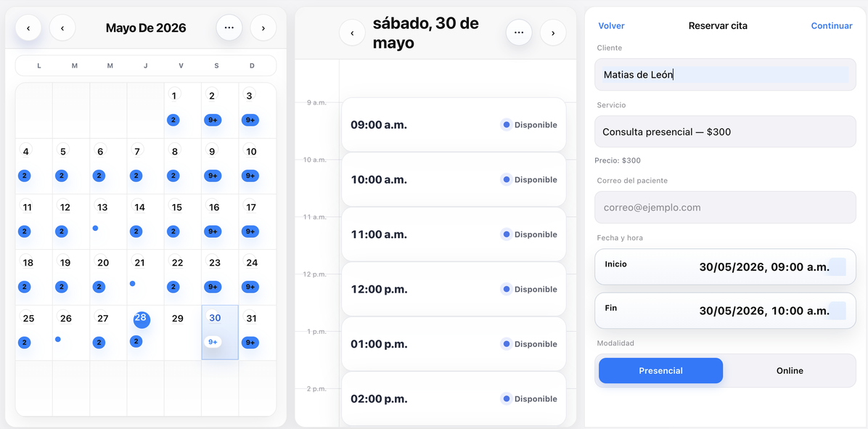The image size is (868, 429).
Task: Open the Fin date and time field
Action: [x=725, y=311]
